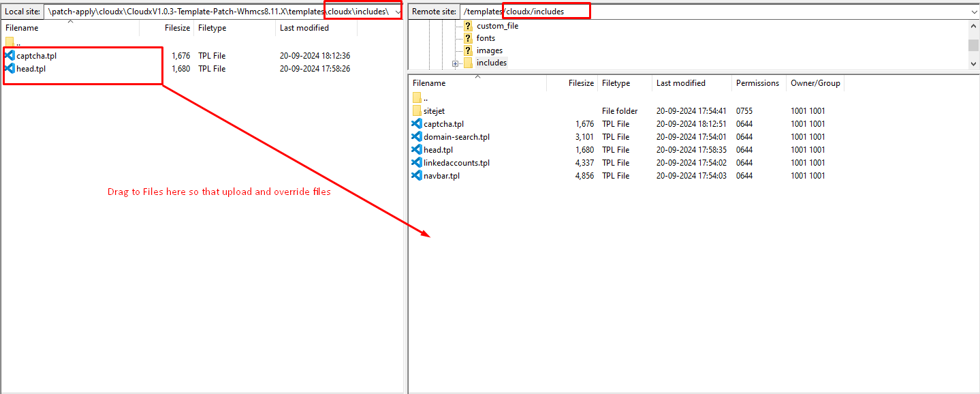The image size is (980, 394).
Task: Click remote linkedaccounts.tpl file icon
Action: [417, 162]
